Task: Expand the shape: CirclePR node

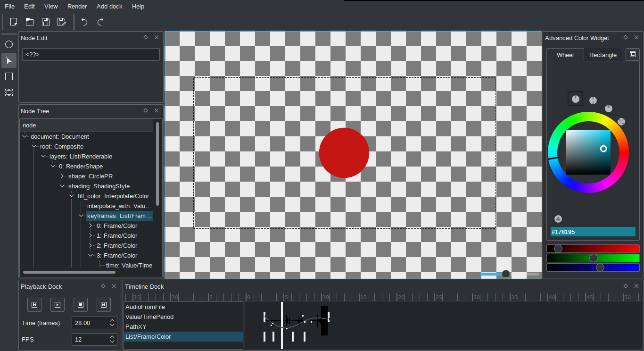Action: [62, 176]
